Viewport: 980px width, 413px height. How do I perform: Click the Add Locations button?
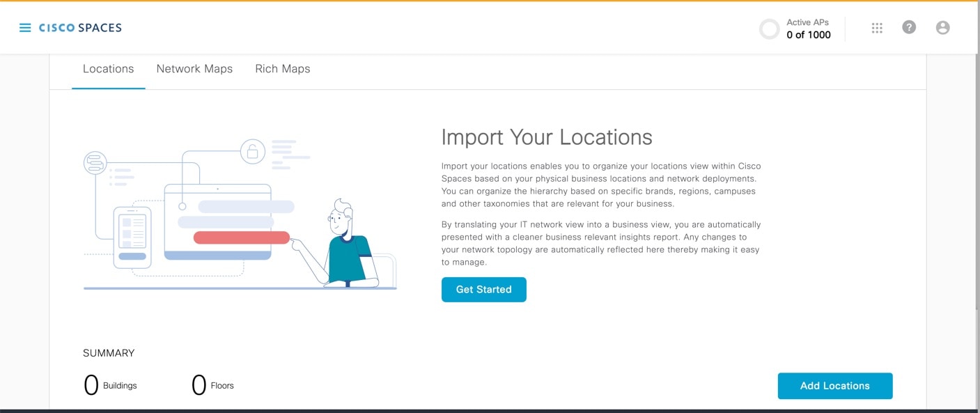(835, 386)
